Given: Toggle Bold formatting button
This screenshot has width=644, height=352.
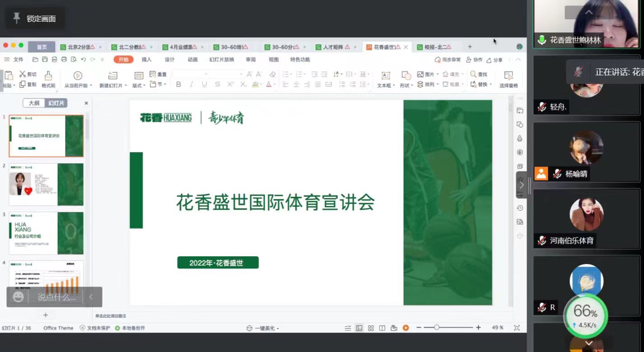Looking at the screenshot, I should coord(178,84).
